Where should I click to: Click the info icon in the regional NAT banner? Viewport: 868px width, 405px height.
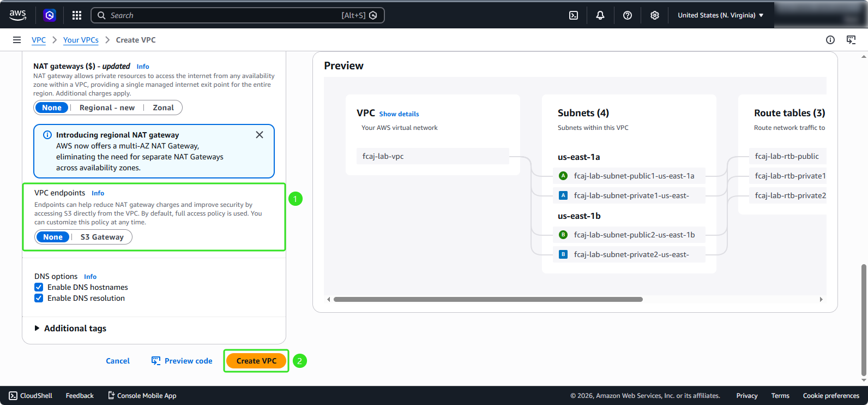coord(47,135)
